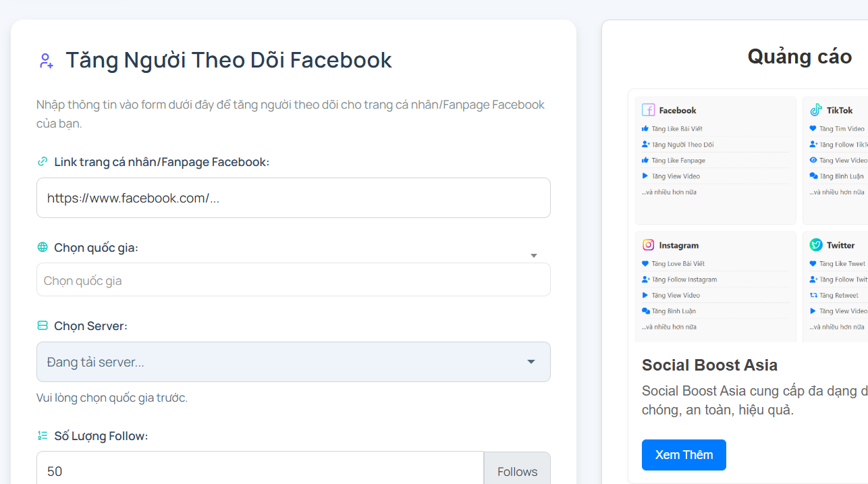This screenshot has height=484, width=868.
Task: Click the list icon beside Số Lượng Follow
Action: [x=43, y=436]
